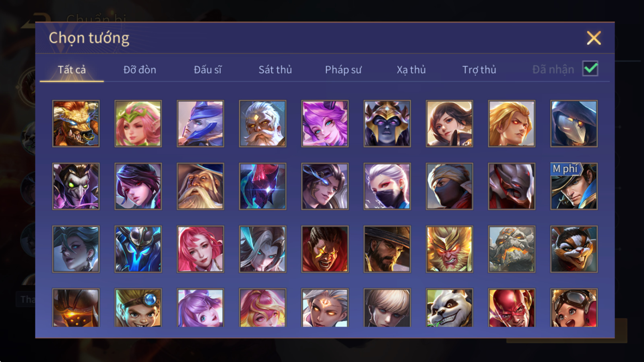The width and height of the screenshot is (644, 362).
Task: Switch to the Đỡ đòn tab
Action: (x=140, y=70)
